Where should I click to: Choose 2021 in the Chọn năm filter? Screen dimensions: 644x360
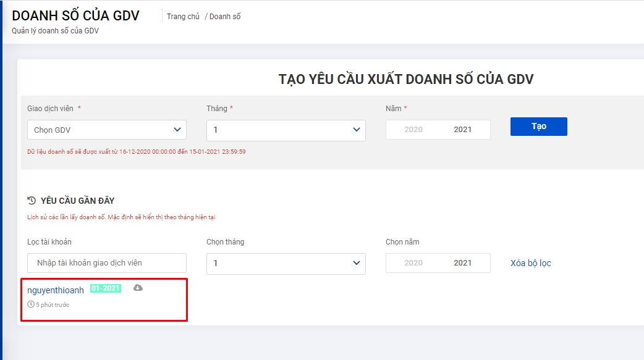pos(462,263)
